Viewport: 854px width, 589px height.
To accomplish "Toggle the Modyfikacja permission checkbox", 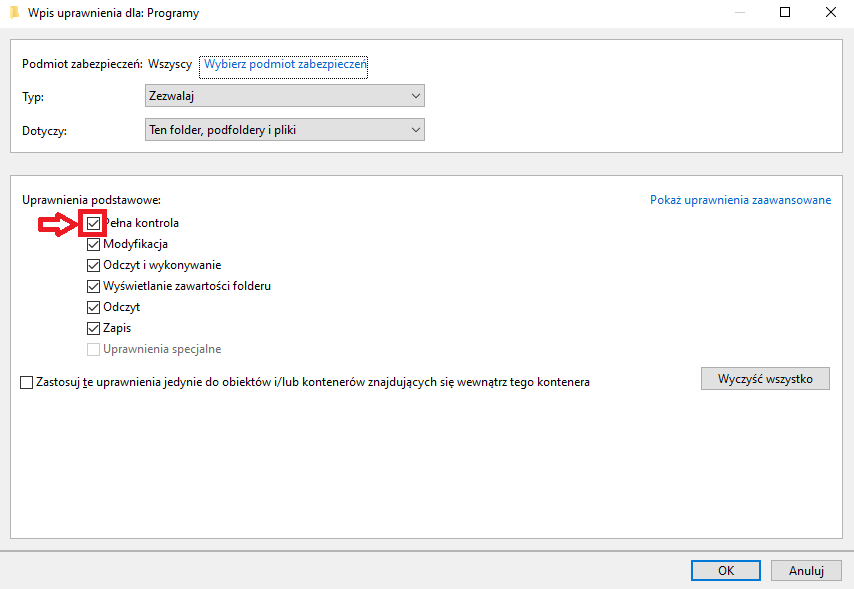I will pyautogui.click(x=94, y=244).
